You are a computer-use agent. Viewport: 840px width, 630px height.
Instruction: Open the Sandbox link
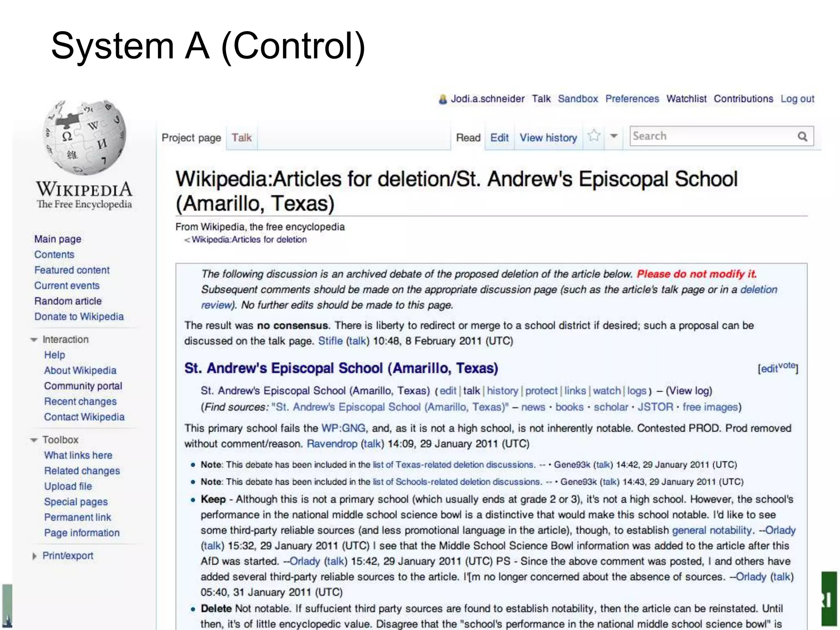[x=578, y=99]
